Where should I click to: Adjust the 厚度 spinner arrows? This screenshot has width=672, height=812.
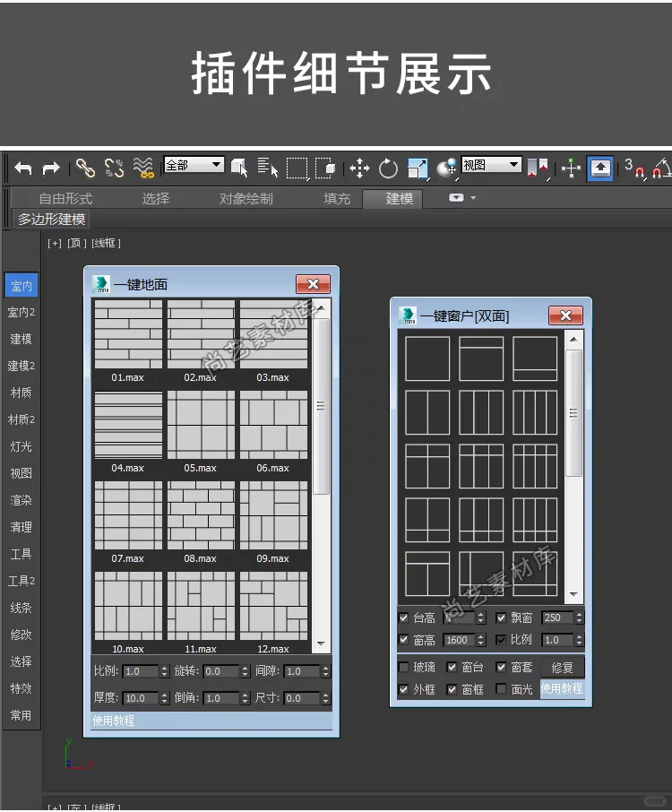coord(165,698)
